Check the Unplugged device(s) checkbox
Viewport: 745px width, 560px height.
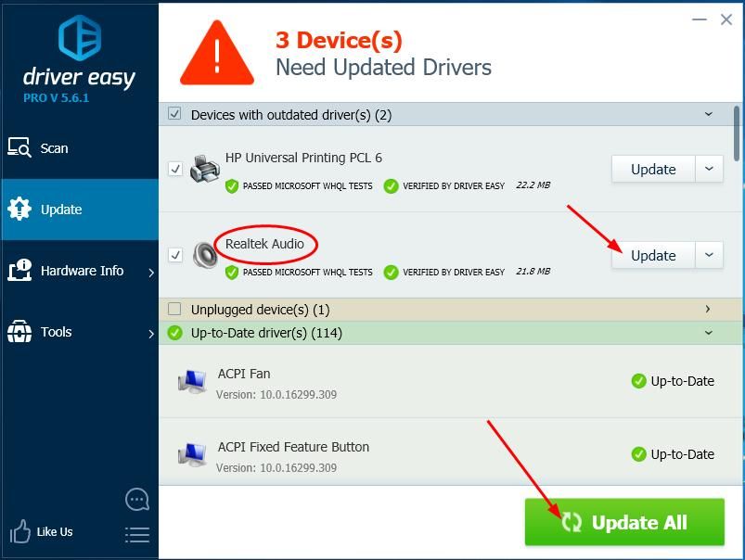tap(174, 309)
